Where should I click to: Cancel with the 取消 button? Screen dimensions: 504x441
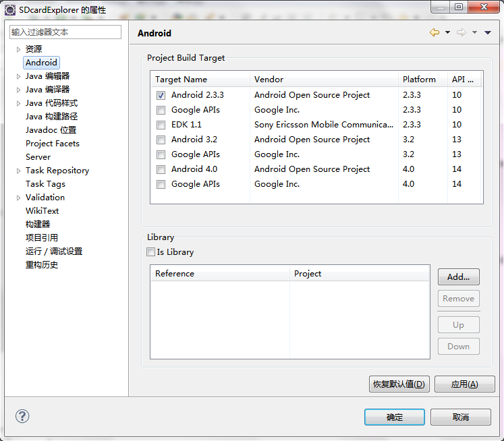tap(461, 417)
